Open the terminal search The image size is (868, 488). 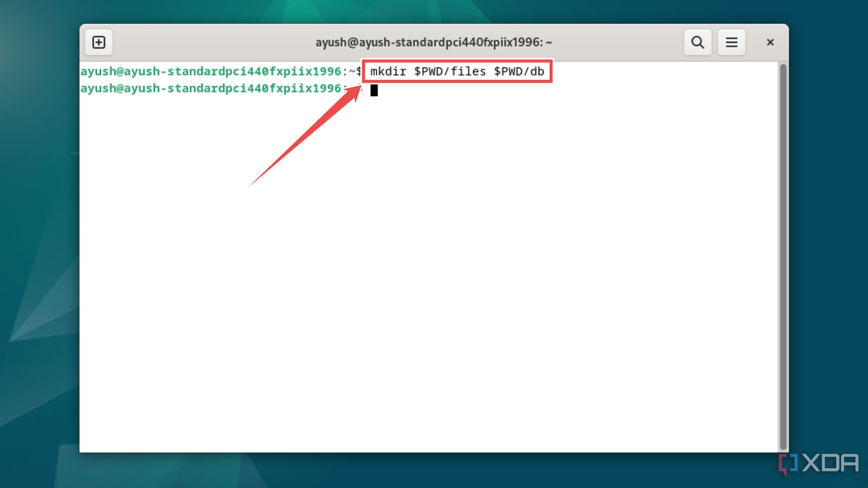coord(697,42)
